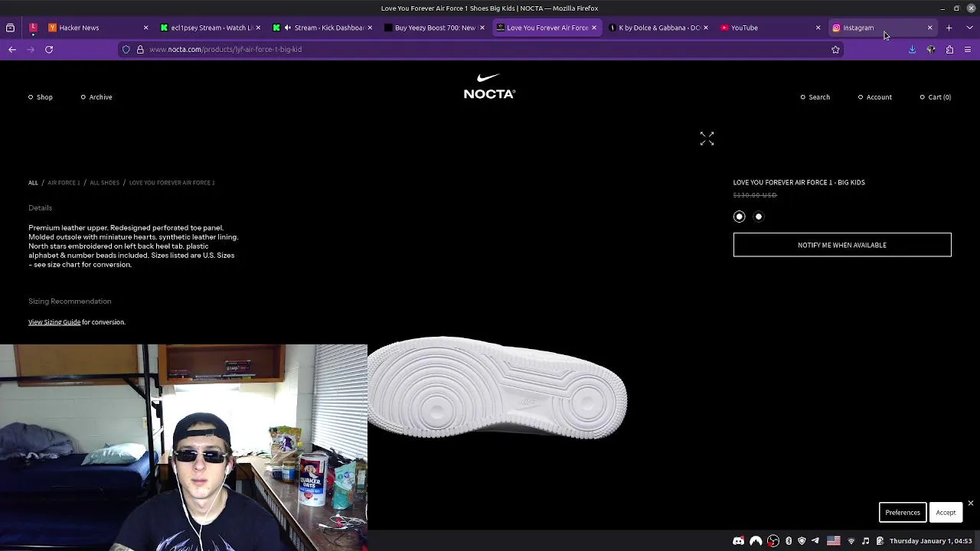Screen dimensions: 980x551
Task: Open Discord from system tray
Action: (x=738, y=541)
